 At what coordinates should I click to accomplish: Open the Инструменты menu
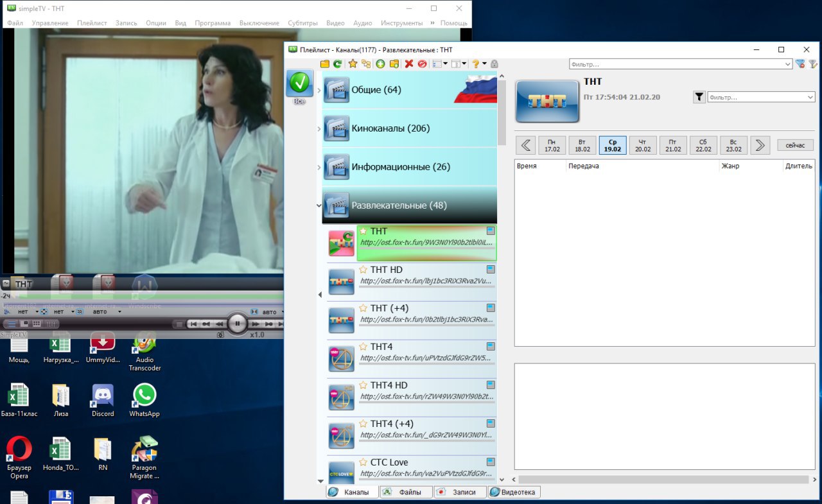pos(401,23)
